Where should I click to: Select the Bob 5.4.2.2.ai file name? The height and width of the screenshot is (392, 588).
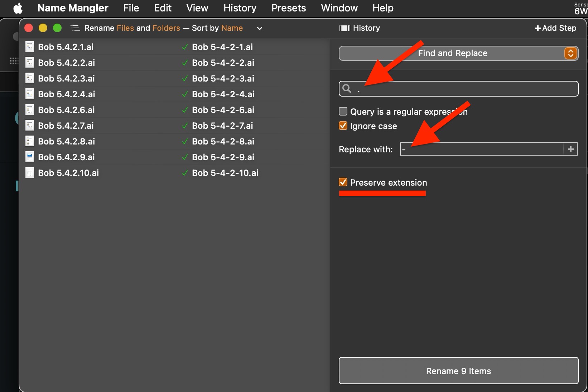pos(67,63)
